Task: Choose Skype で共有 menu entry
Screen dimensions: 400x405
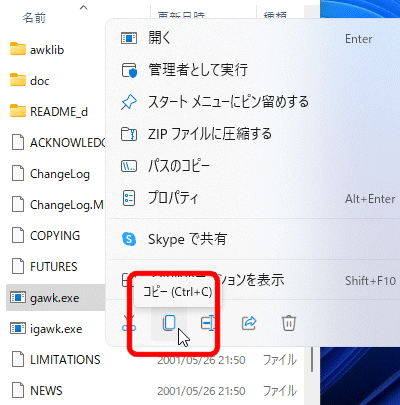Action: click(x=253, y=239)
